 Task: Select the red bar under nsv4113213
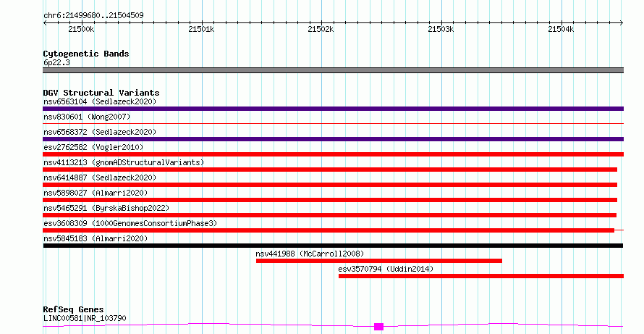tap(330, 170)
